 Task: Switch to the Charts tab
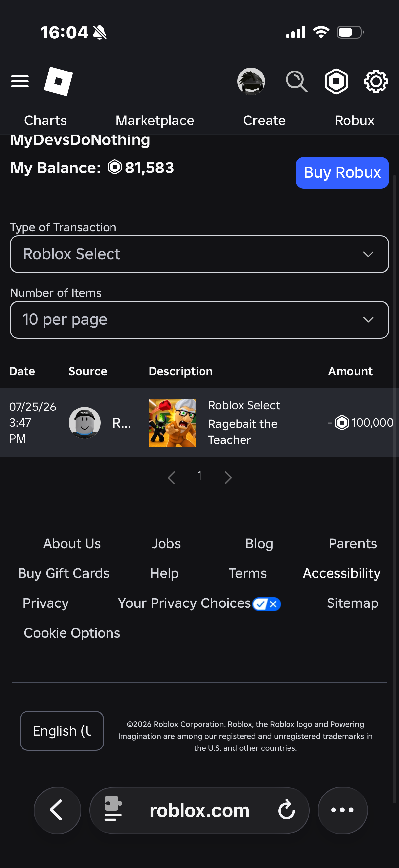pyautogui.click(x=45, y=120)
